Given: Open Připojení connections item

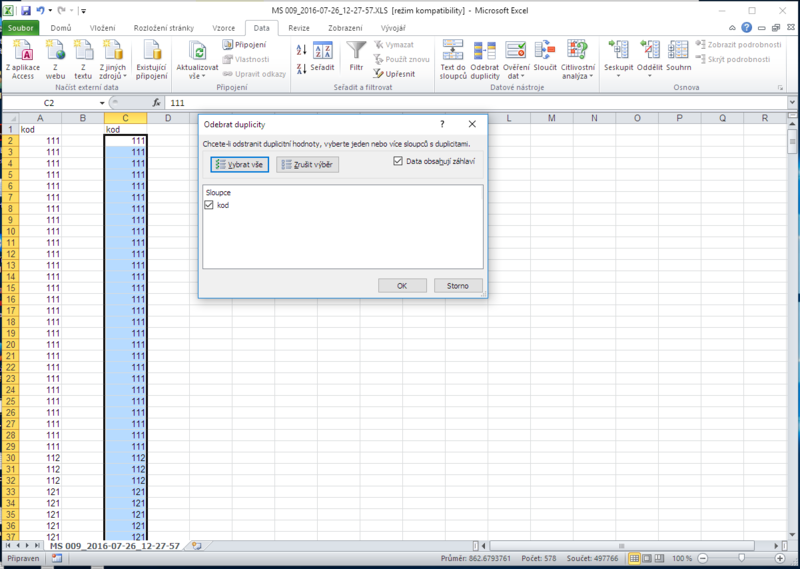Looking at the screenshot, I should (x=244, y=45).
